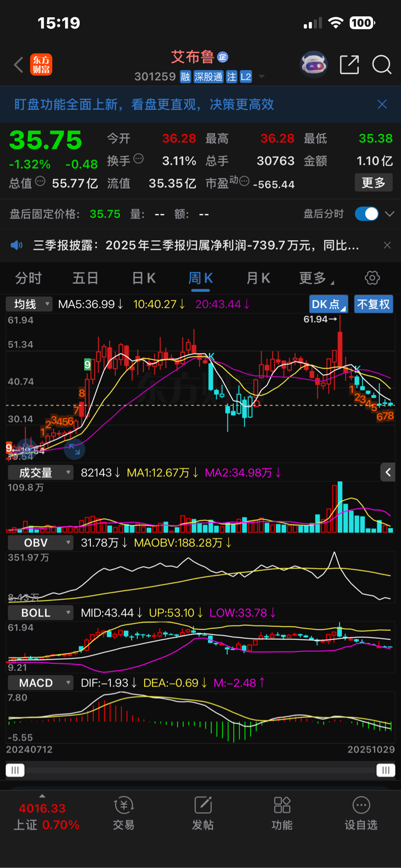Check the Wi-Fi status icon
The height and width of the screenshot is (868, 401).
336,22
